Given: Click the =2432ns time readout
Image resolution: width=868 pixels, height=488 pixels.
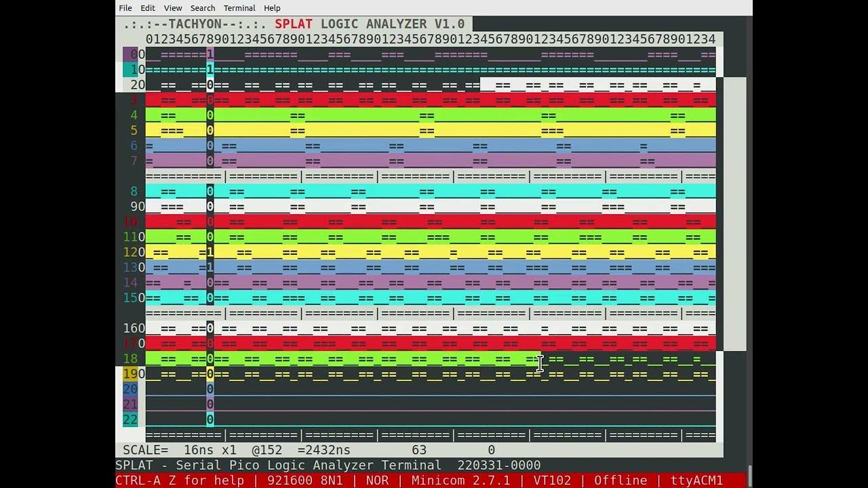Looking at the screenshot, I should pos(324,450).
